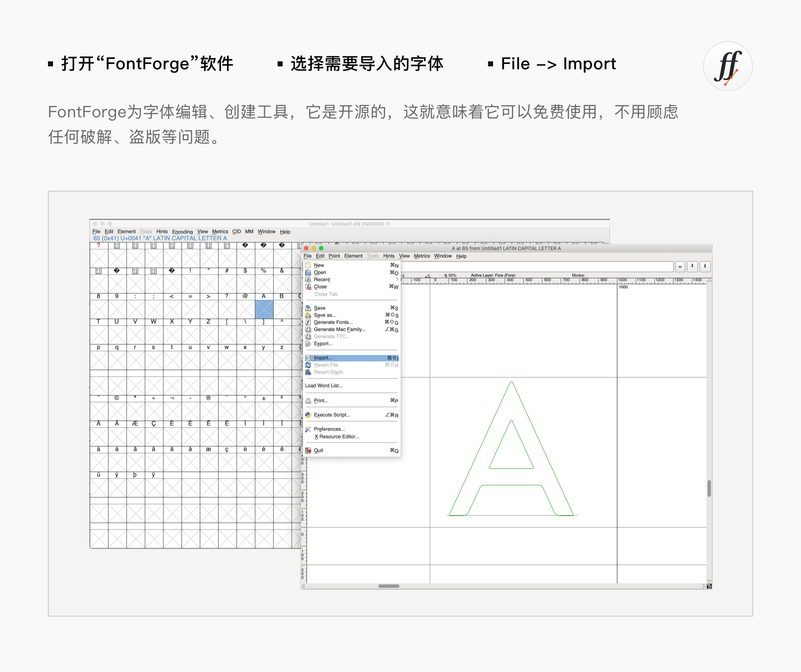Image resolution: width=801 pixels, height=672 pixels.
Task: Click the Open folder icon in File menu
Action: 308,272
